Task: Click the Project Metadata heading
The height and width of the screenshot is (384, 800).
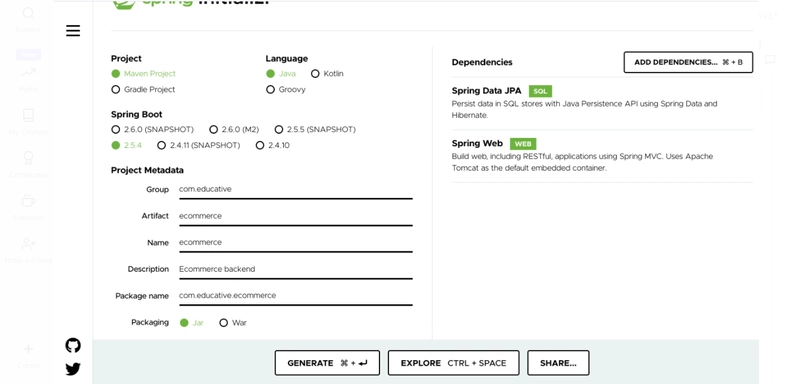Action: (147, 170)
